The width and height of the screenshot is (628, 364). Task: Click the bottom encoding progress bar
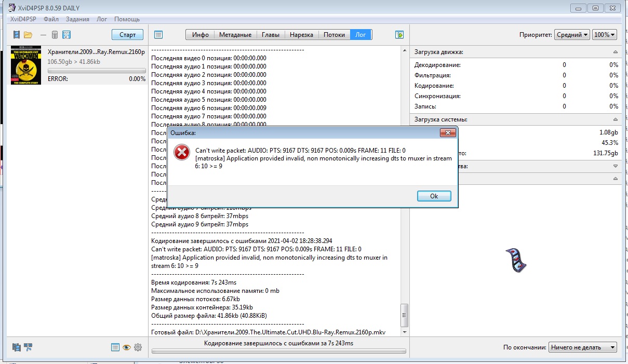pyautogui.click(x=279, y=352)
